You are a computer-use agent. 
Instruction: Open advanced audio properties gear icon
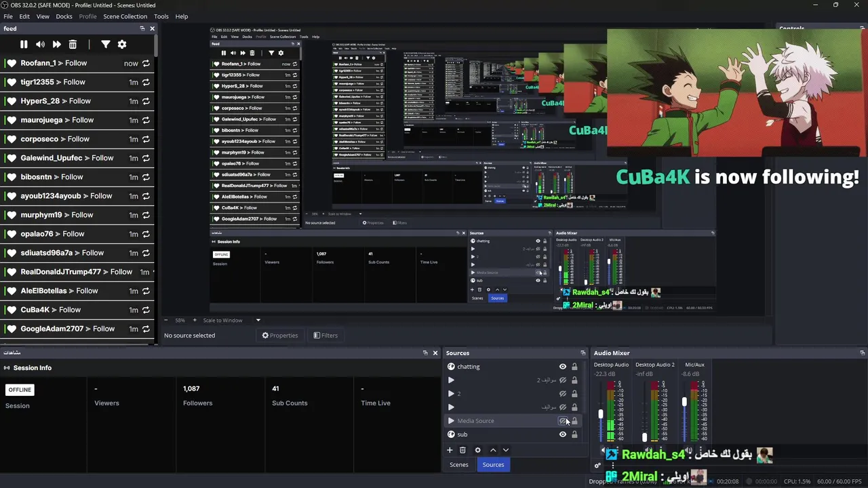pyautogui.click(x=597, y=466)
